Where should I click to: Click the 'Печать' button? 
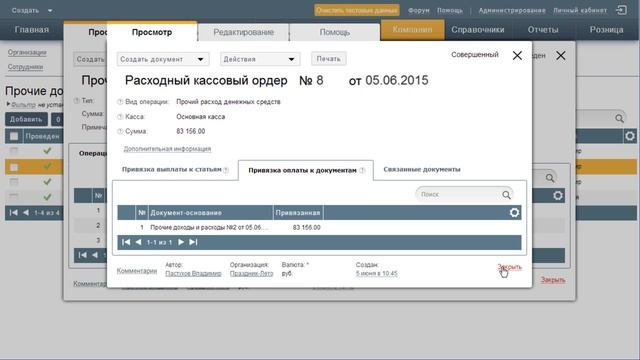point(329,59)
